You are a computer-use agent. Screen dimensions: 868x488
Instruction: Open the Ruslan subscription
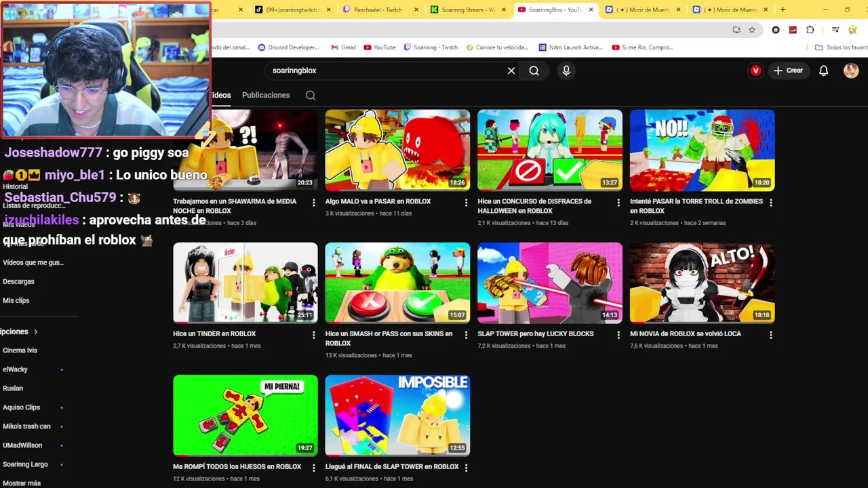[x=13, y=388]
